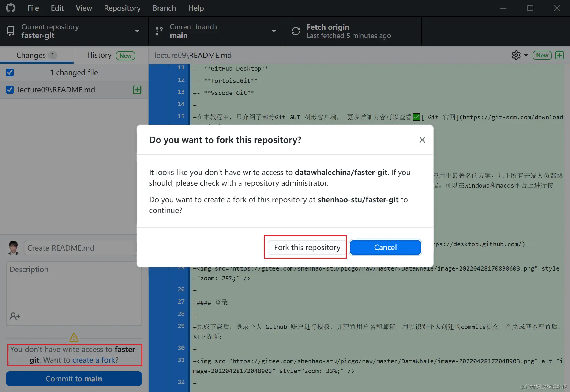Click Fetch origin sync button
This screenshot has height=392, width=570.
coord(353,31)
